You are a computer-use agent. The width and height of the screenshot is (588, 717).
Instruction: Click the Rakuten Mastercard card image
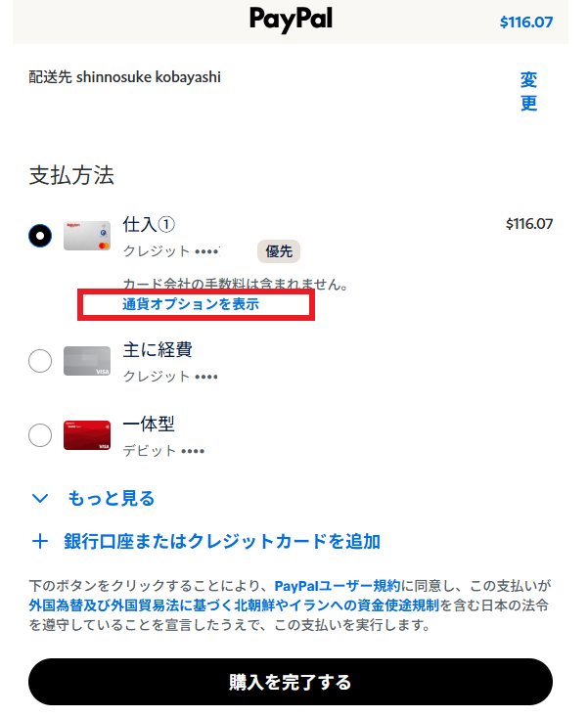pos(87,236)
